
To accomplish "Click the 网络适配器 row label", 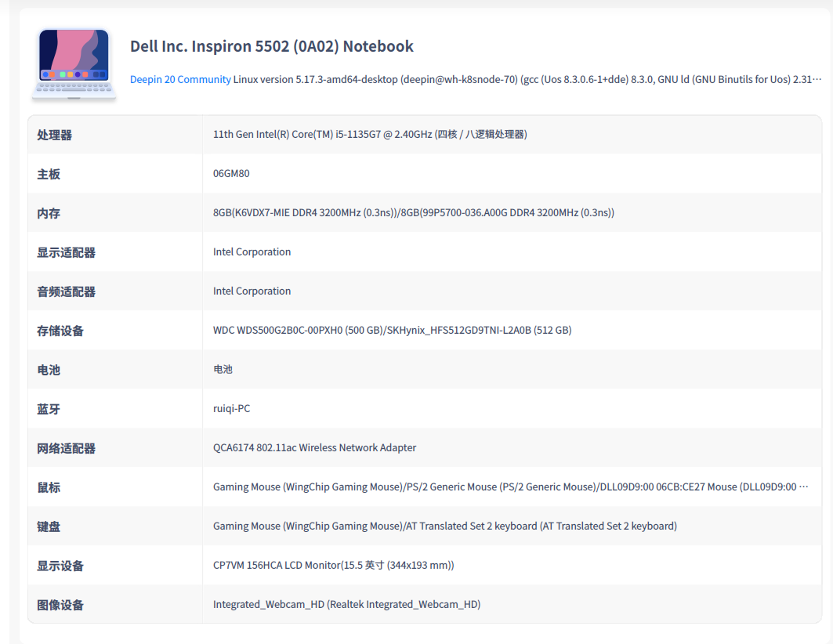I will click(66, 449).
